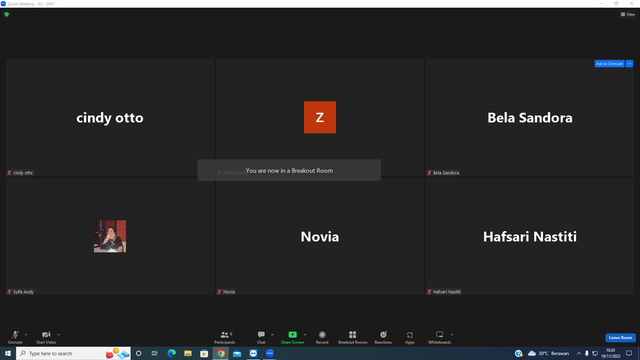Open the Mail app from taskbar
The height and width of the screenshot is (360, 640).
[x=237, y=353]
